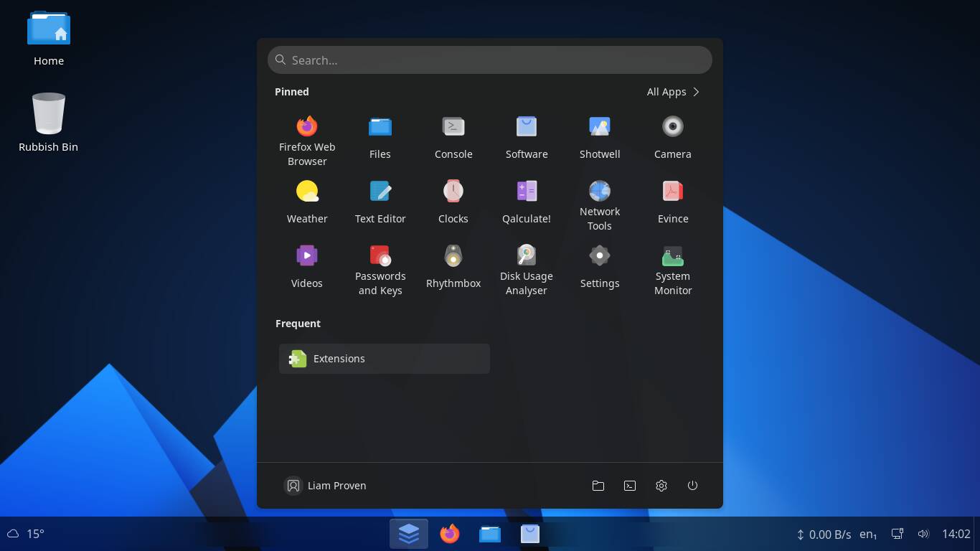Screen dimensions: 980x551
Task: Expand the All Apps list
Action: [673, 92]
